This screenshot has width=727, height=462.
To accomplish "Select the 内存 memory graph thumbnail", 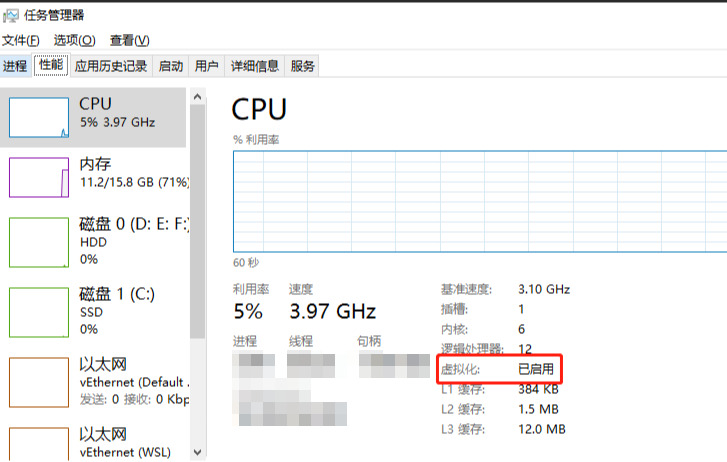I will click(x=39, y=177).
